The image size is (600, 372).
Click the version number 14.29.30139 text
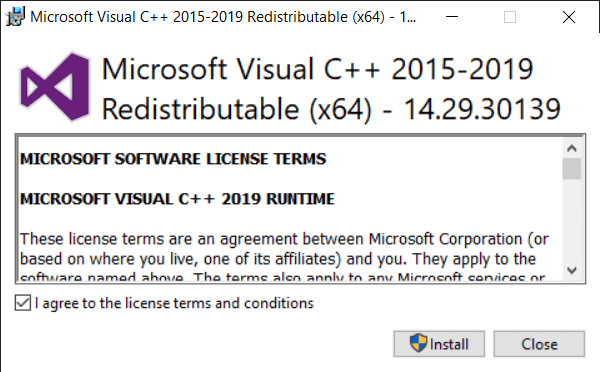pyautogui.click(x=482, y=109)
